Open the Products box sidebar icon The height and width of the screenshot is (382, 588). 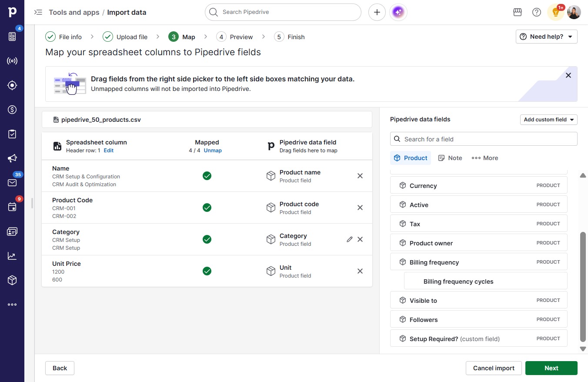click(x=12, y=280)
